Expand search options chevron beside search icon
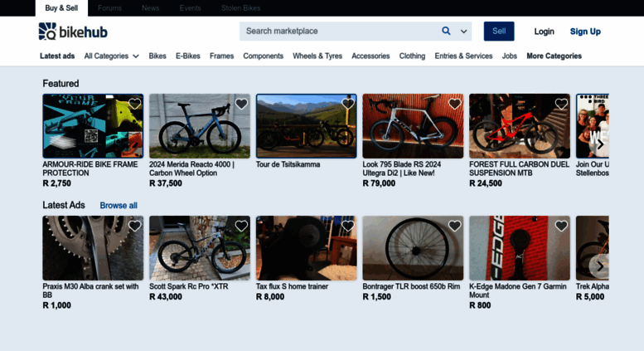Viewport: 644px width, 351px height. (463, 32)
